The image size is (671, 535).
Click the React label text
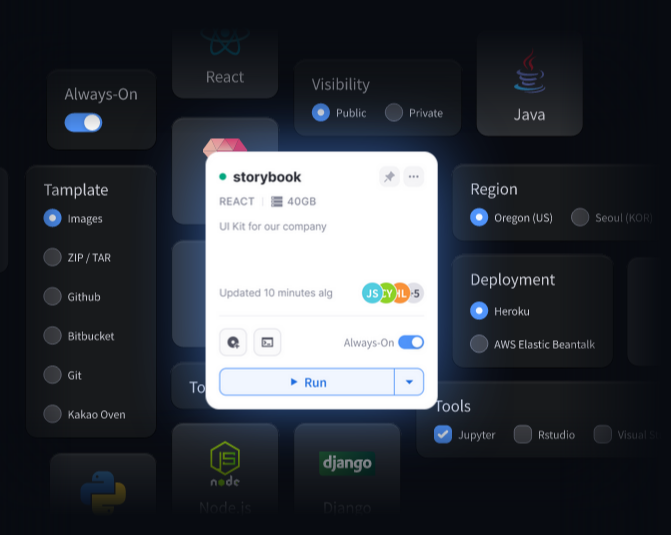point(225,77)
